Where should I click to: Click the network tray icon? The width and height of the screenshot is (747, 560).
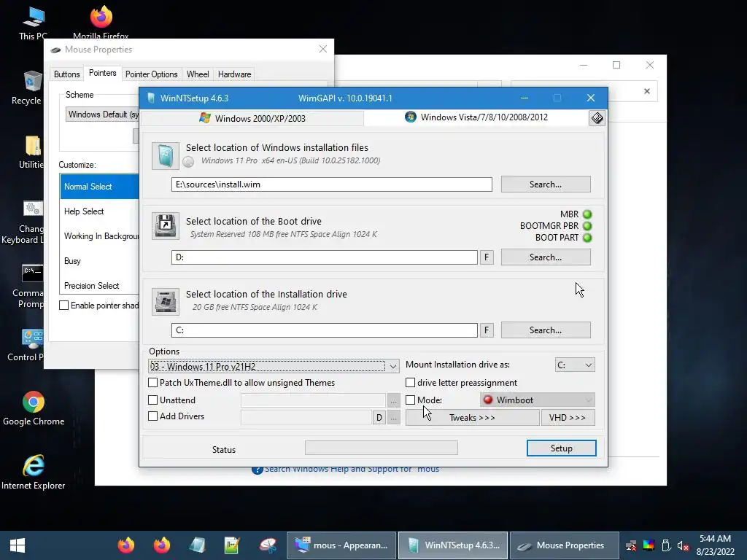pos(631,545)
